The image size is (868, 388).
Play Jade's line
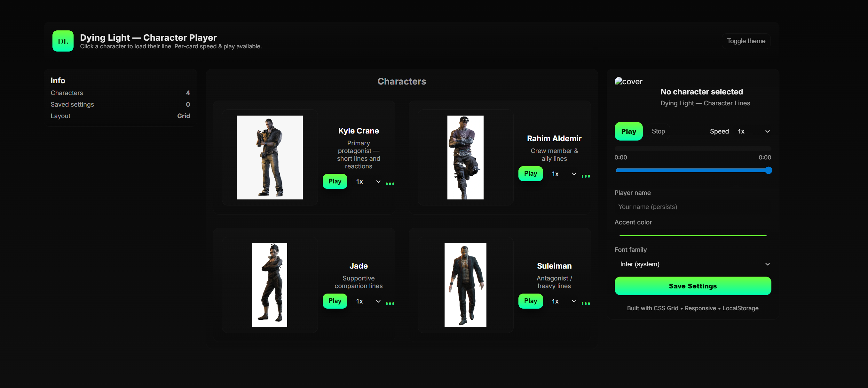(335, 301)
